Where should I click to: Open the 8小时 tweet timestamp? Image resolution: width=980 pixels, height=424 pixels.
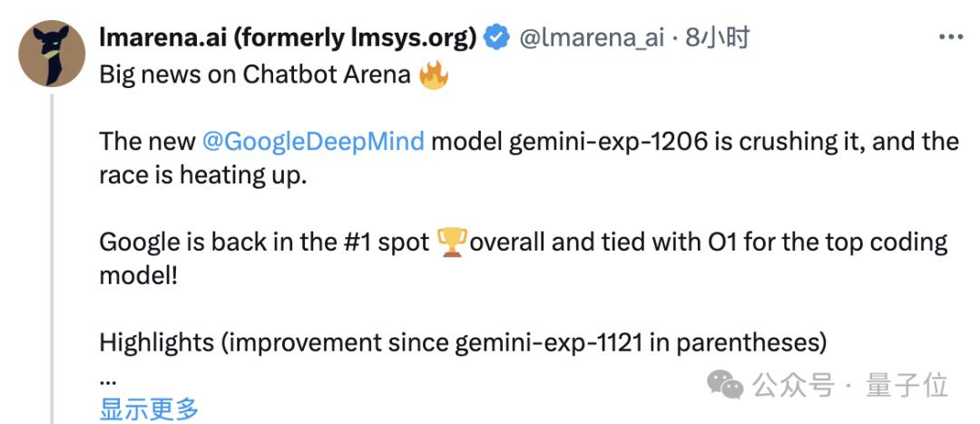click(717, 38)
